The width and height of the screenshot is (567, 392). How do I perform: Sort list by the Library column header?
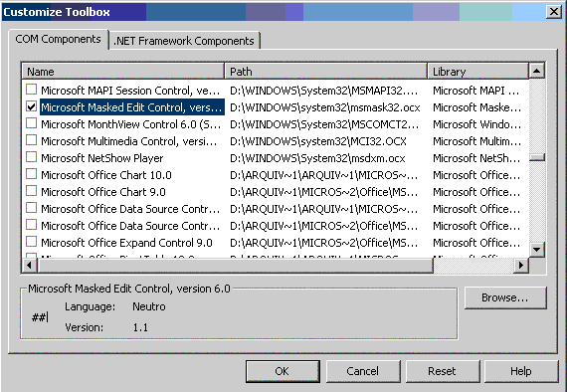point(477,72)
